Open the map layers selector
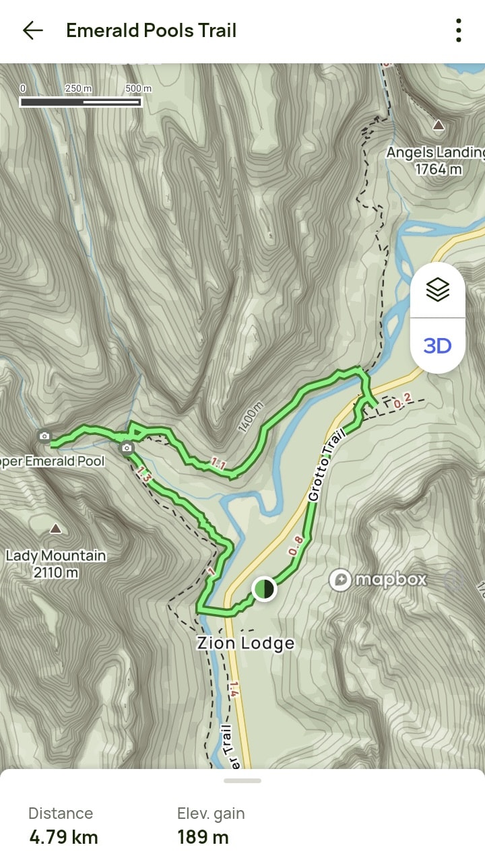The height and width of the screenshot is (868, 485). 438,290
